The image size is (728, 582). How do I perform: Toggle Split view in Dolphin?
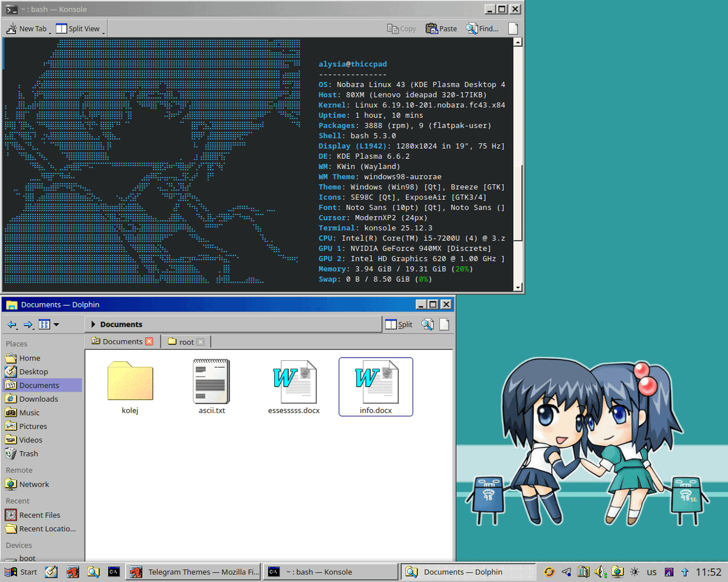399,324
